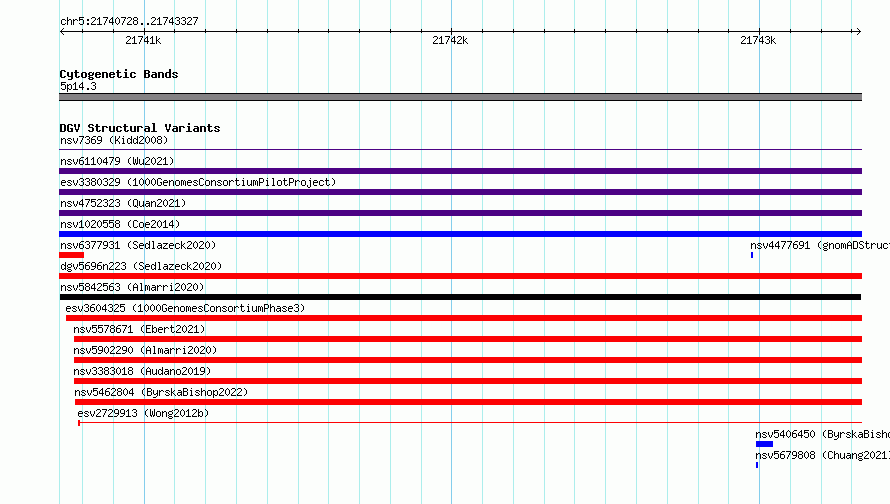Click the nsv5902290 (Almarri2020) label
890x504 pixels.
[145, 350]
